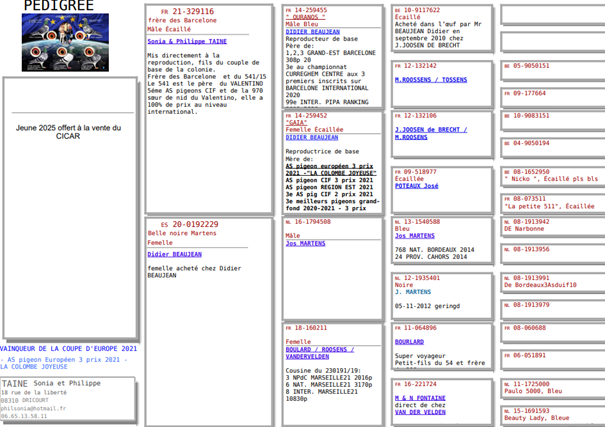The height and width of the screenshot is (427, 605).
Task: Click the "Belle noire Martens" name line
Action: (x=182, y=233)
